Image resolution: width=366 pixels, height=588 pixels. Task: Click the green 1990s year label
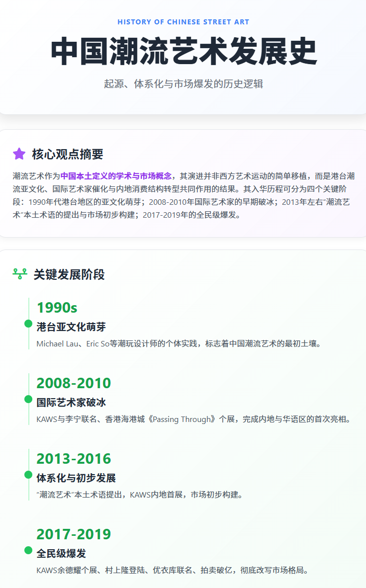pos(57,308)
